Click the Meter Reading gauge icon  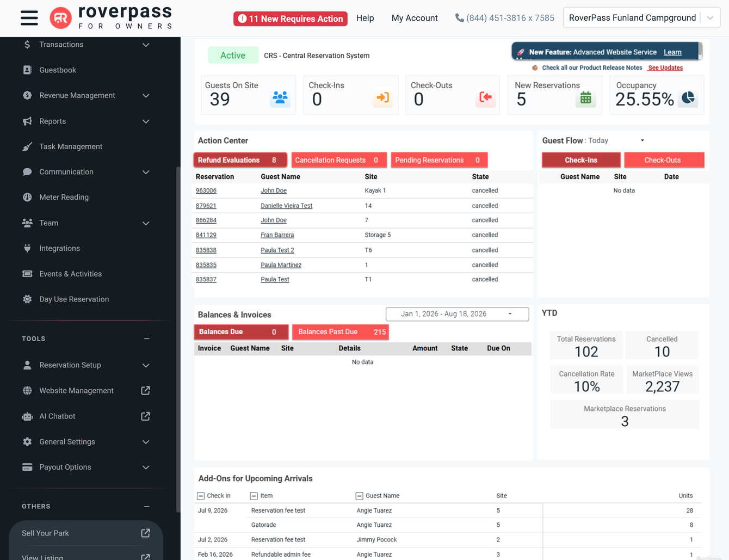click(x=27, y=197)
